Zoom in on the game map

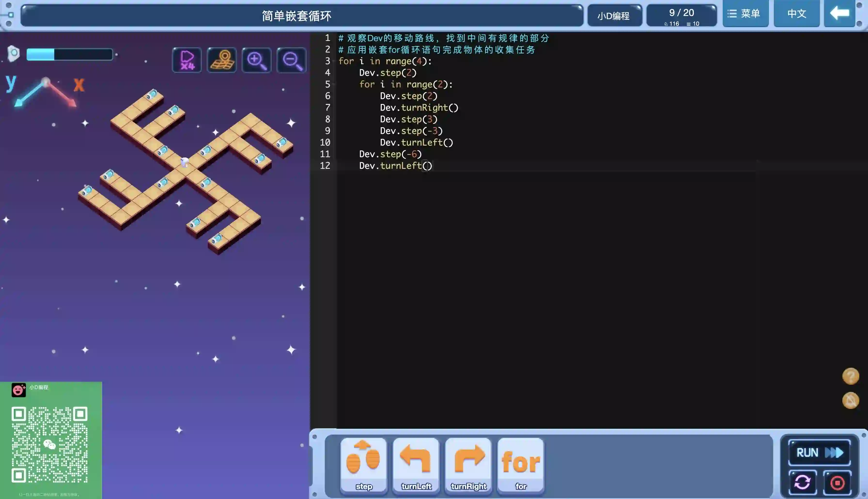point(256,60)
